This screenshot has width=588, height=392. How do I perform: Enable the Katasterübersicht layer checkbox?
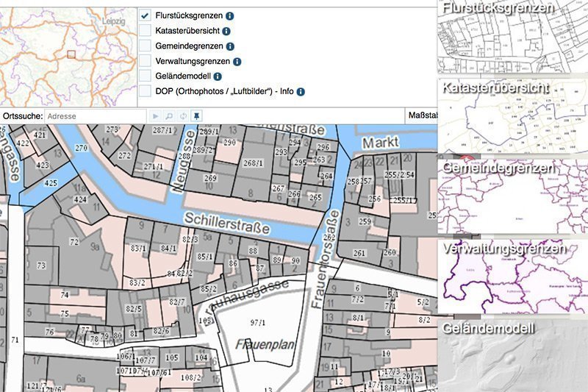coord(146,31)
